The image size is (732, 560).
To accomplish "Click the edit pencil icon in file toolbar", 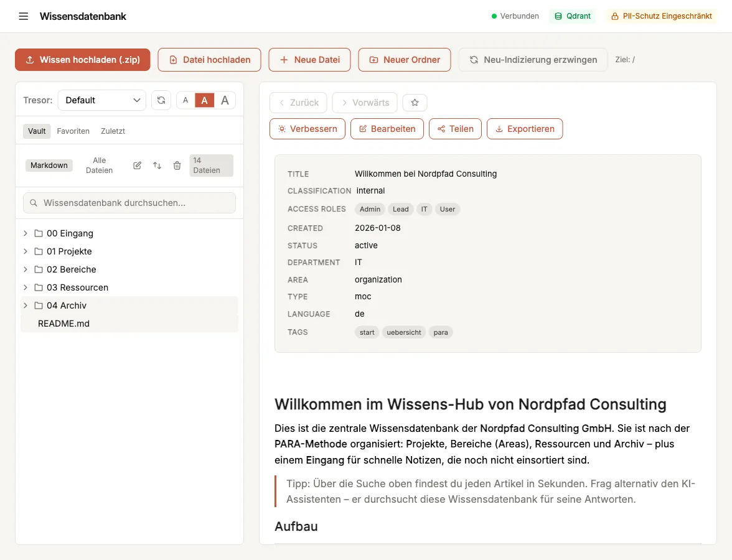I will pos(137,166).
